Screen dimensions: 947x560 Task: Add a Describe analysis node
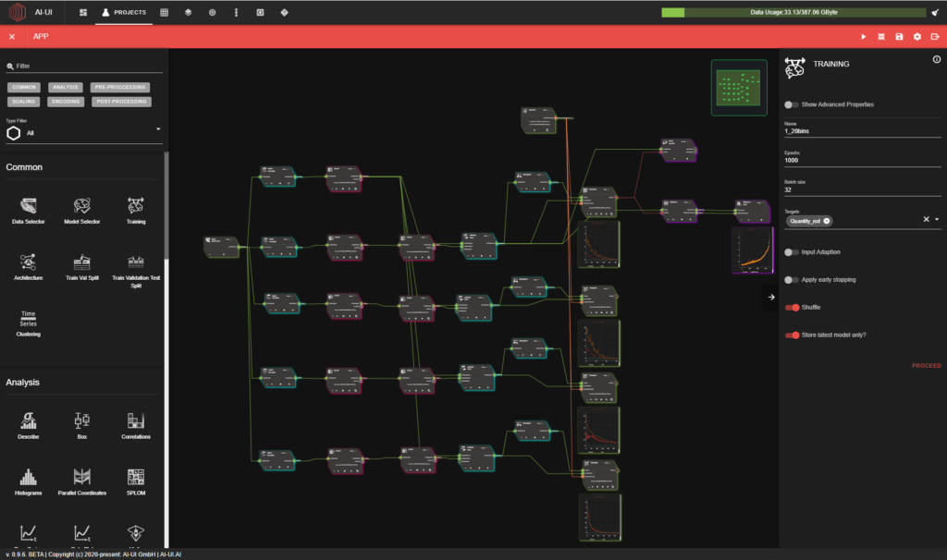(29, 425)
